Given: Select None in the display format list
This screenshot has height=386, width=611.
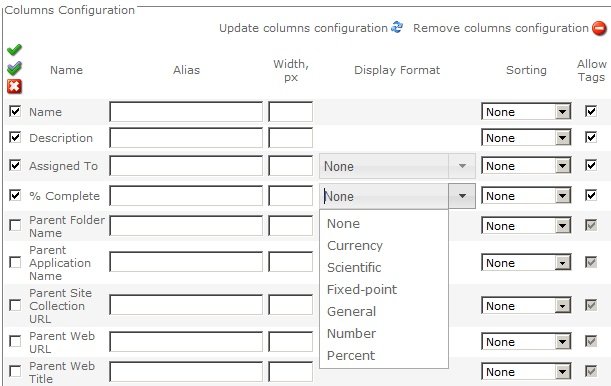Looking at the screenshot, I should (343, 224).
